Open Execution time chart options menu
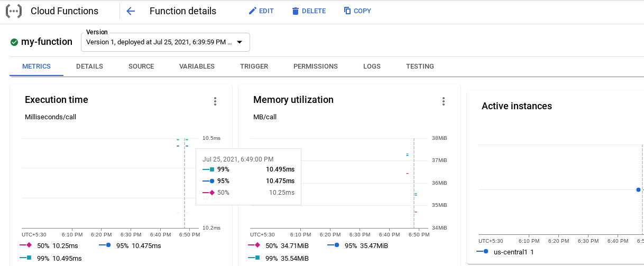Screen dimensions: 644x266 (x=215, y=101)
